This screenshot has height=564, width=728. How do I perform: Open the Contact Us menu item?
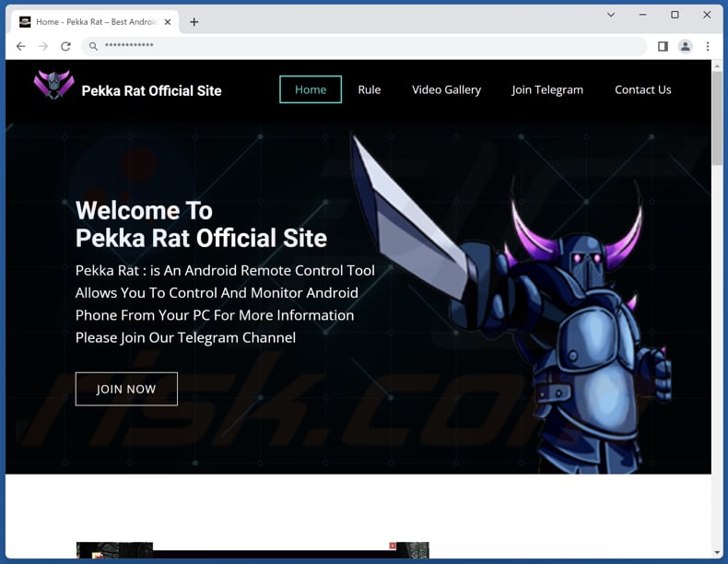coord(643,89)
